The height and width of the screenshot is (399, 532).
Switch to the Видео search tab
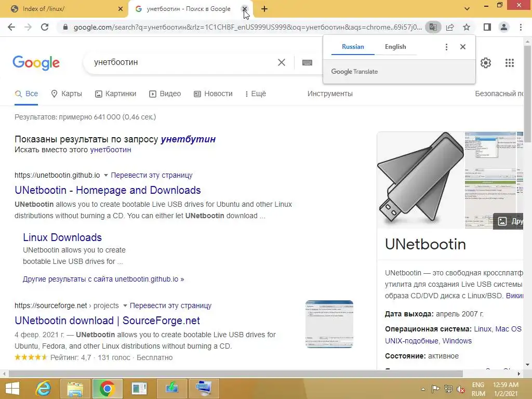click(x=165, y=94)
